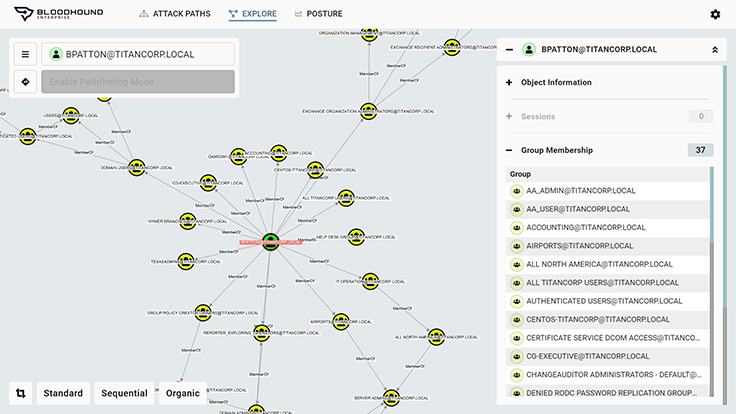Open the Posture tab

(319, 14)
